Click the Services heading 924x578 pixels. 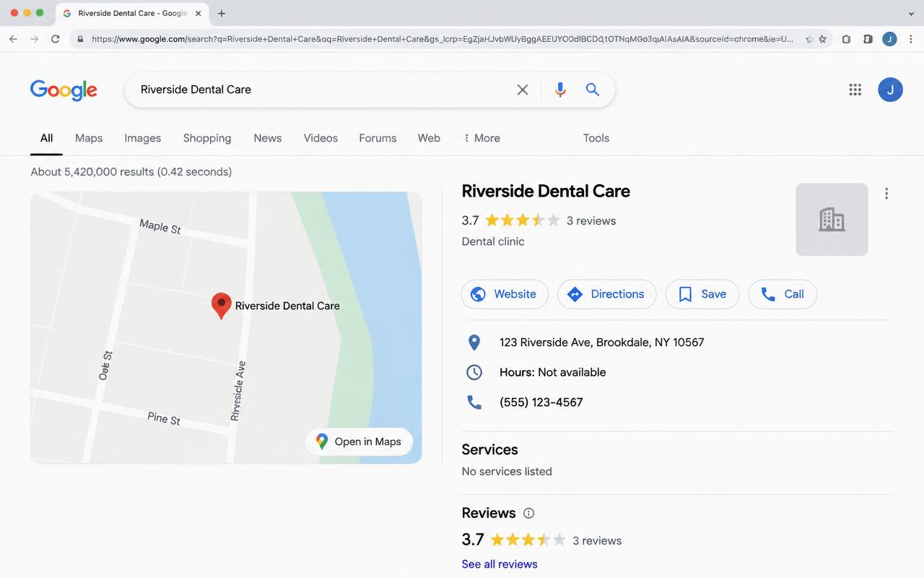489,449
